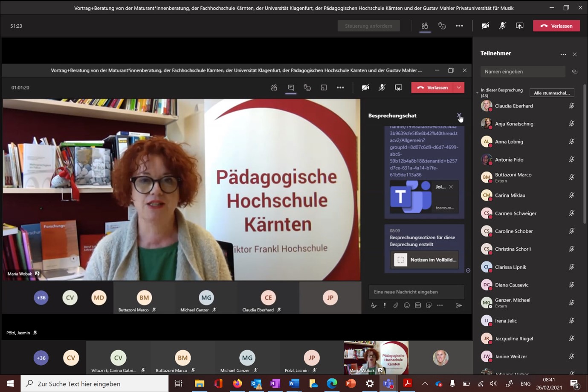Open the Teams meeting join link text
Screen dimensions: 588x392
point(424,151)
